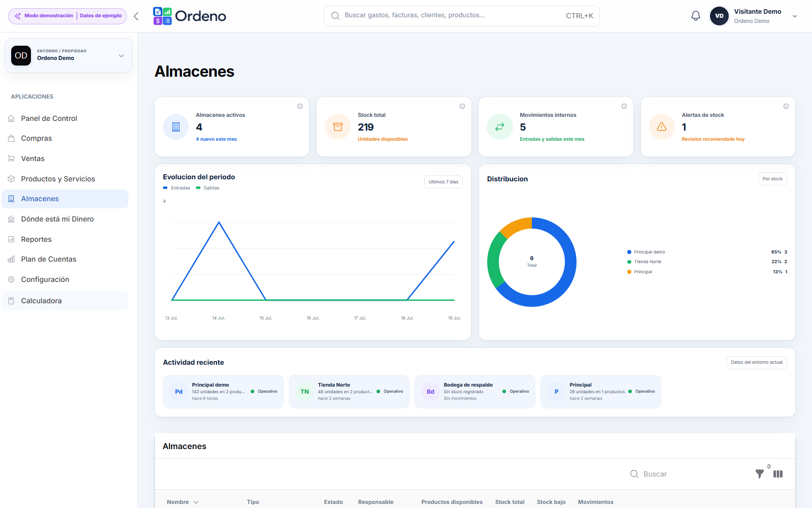Open Panel de Control in sidebar
The width and height of the screenshot is (812, 508).
click(x=65, y=118)
